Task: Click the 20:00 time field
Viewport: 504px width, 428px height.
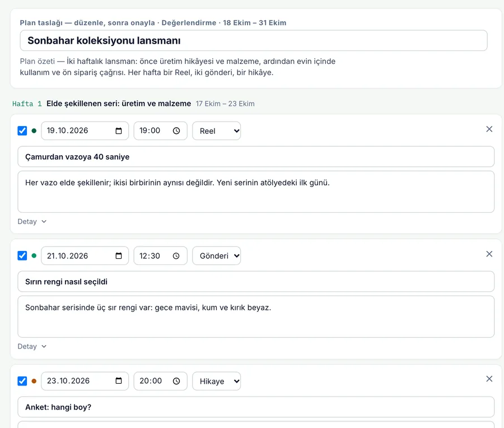Action: pyautogui.click(x=160, y=381)
